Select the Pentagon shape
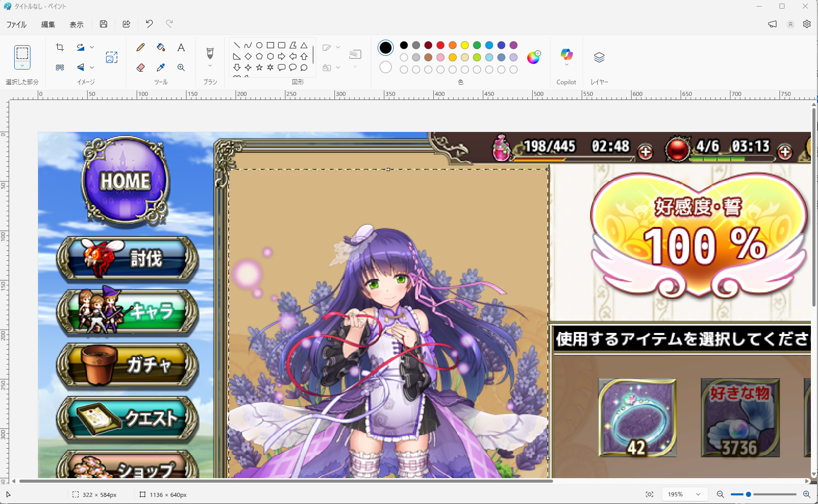Screen dimensions: 818x504 click(259, 56)
